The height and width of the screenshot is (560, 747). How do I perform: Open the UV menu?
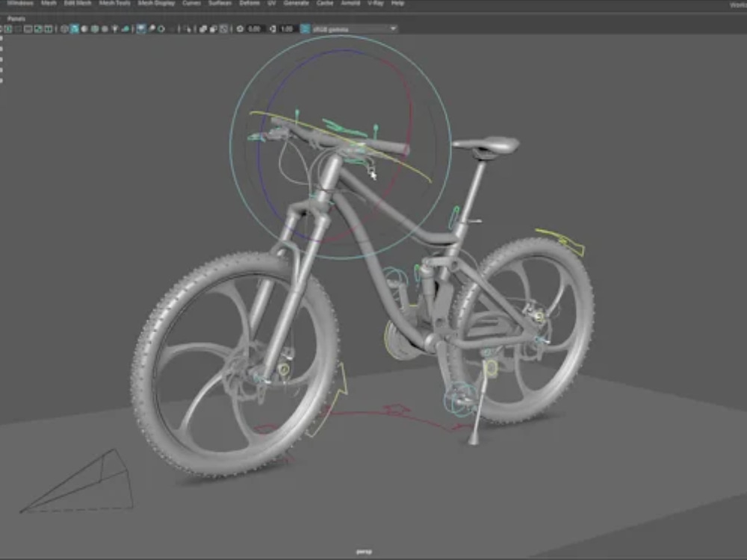(x=272, y=3)
